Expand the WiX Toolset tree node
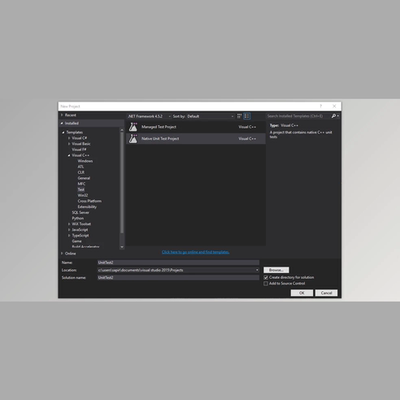 (x=69, y=224)
